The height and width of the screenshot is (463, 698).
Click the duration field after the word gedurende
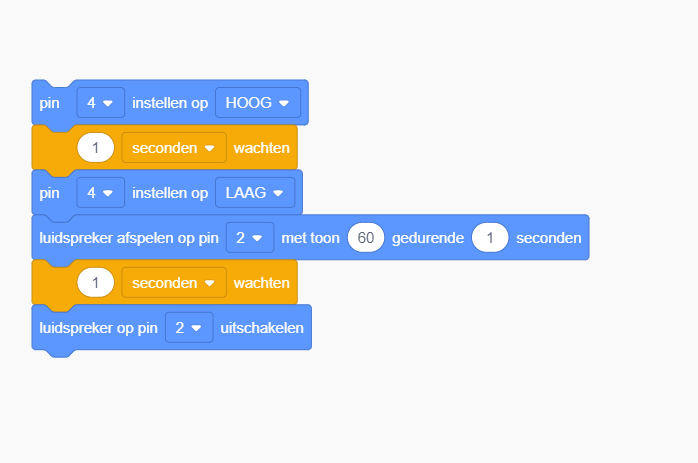click(490, 238)
